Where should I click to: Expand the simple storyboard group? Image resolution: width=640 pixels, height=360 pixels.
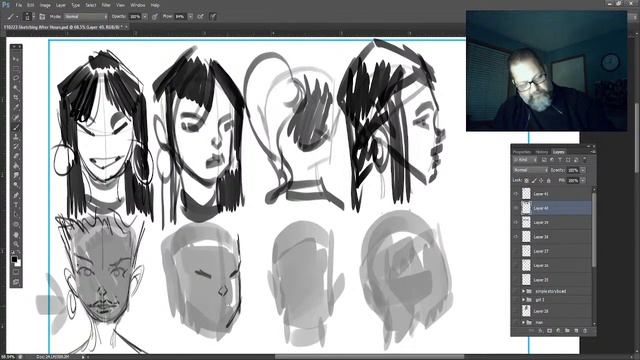click(524, 291)
